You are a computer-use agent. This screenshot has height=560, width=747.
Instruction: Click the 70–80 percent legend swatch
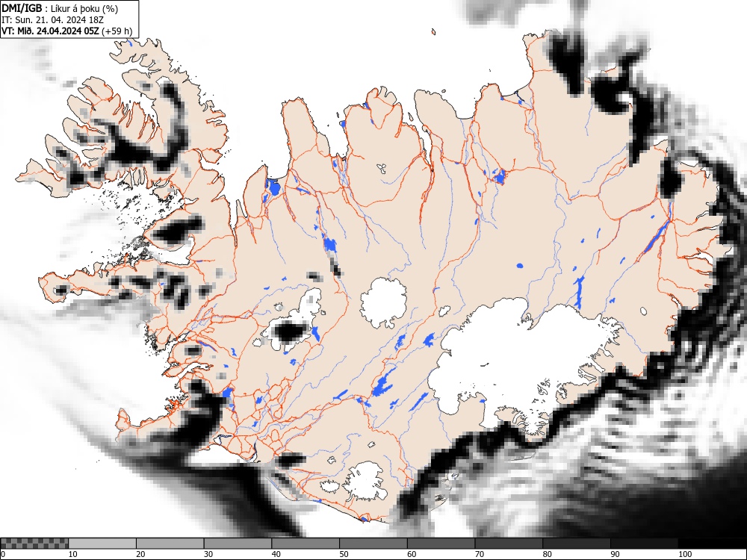click(508, 544)
